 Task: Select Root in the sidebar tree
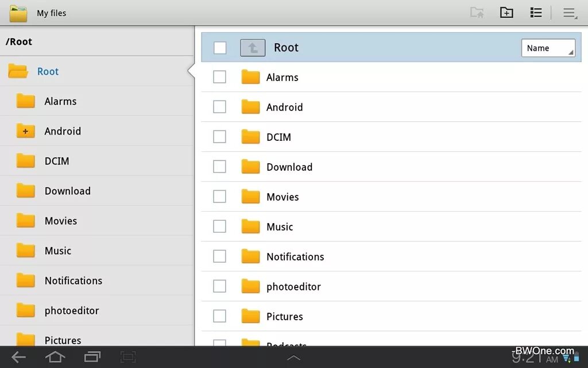(96, 71)
